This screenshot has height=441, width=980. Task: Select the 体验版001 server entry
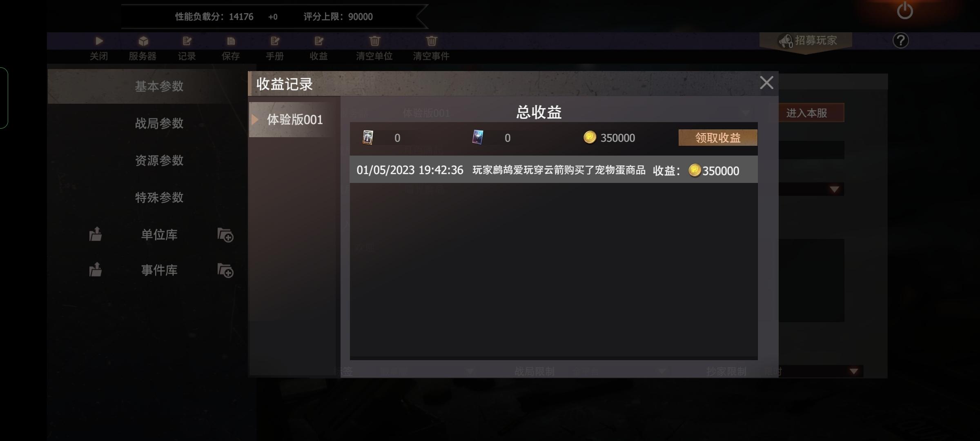click(x=294, y=119)
